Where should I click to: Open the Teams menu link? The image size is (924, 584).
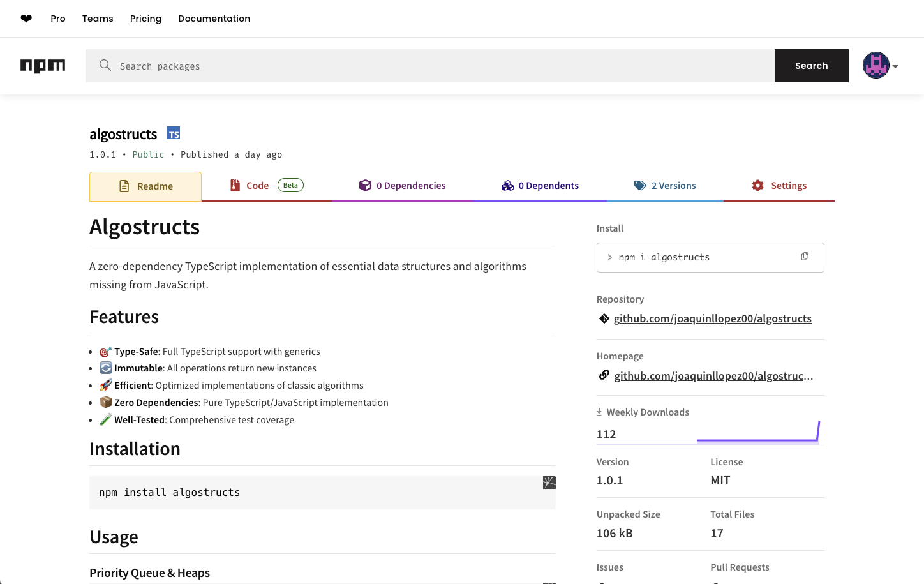pyautogui.click(x=98, y=19)
